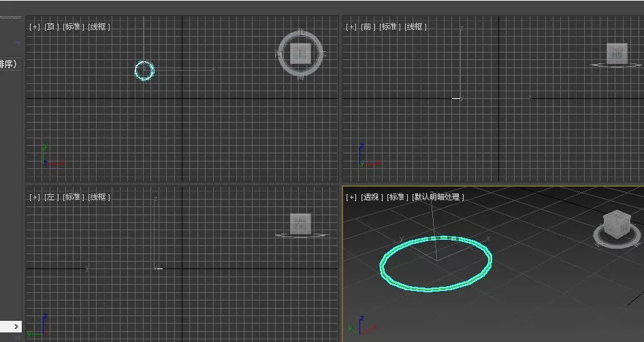Click the compass ring under the Left ViewCube
The width and height of the screenshot is (644, 342).
click(302, 236)
